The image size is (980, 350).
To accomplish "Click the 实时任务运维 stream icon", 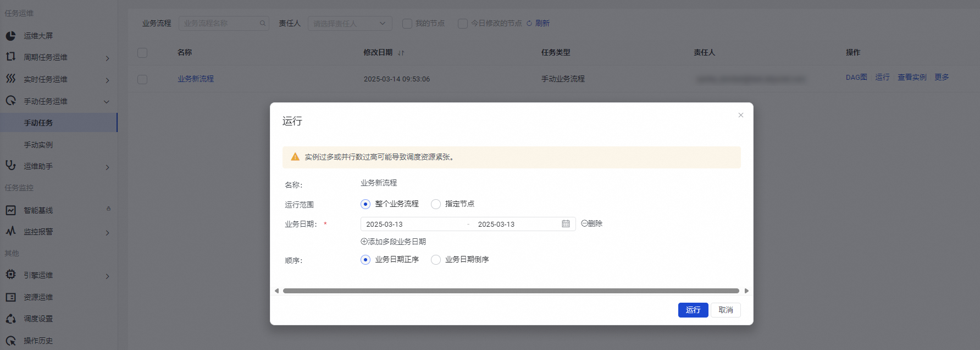I will (x=10, y=79).
